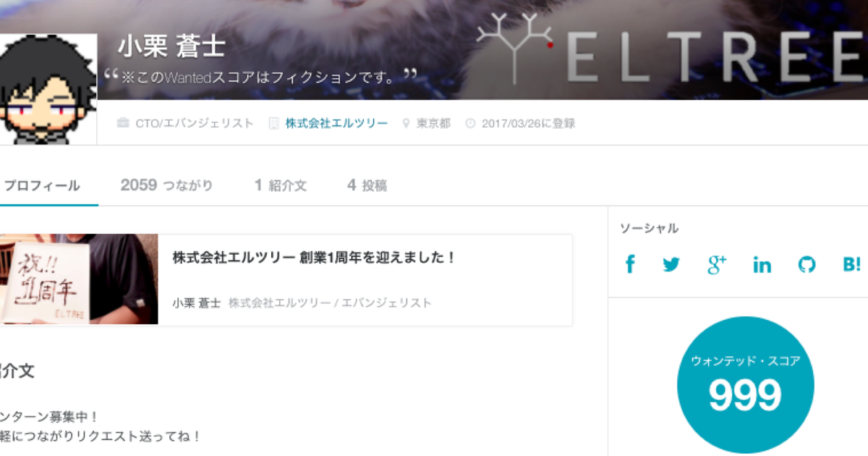Open the 創業1周年を迎えました post title
The height and width of the screenshot is (456, 868).
tap(315, 257)
